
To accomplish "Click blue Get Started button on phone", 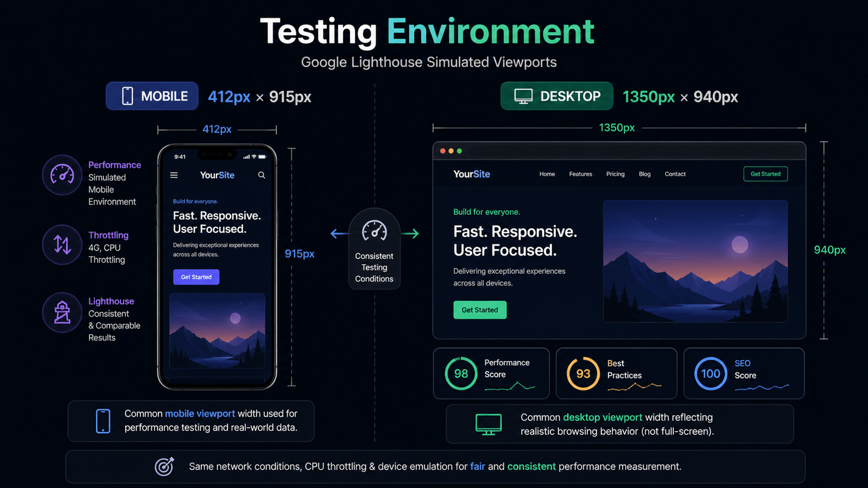I will tap(196, 277).
